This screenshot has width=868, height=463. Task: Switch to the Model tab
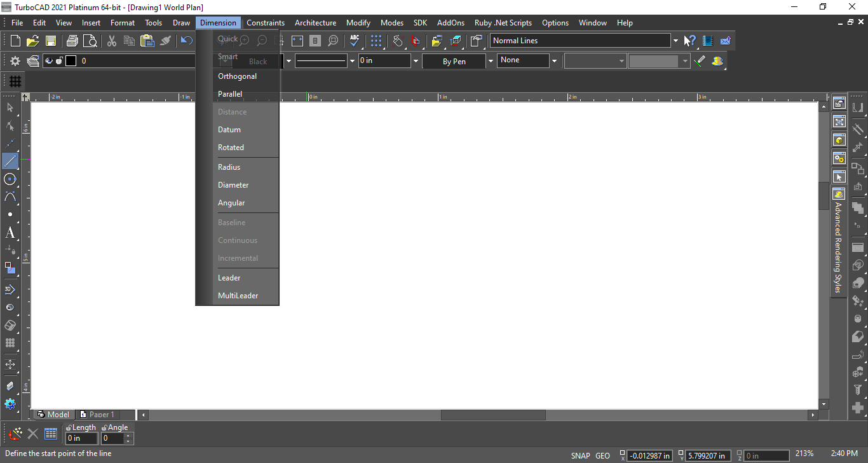[53, 415]
